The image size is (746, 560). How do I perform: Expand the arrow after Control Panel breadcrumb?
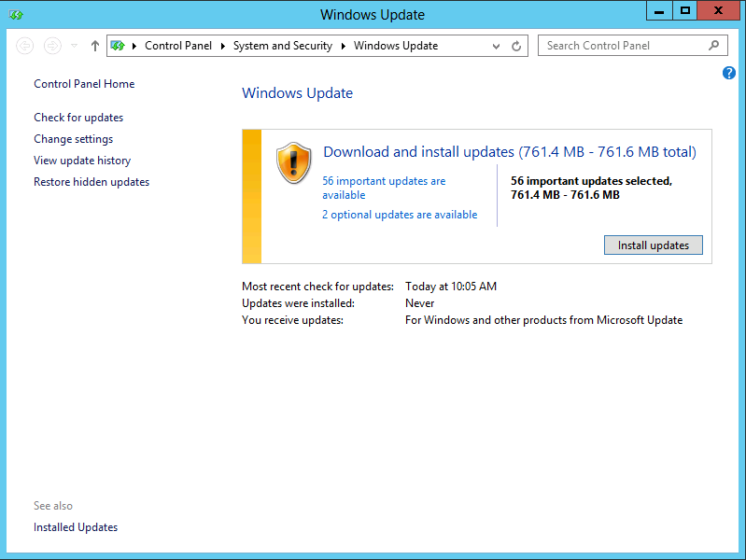[x=222, y=46]
